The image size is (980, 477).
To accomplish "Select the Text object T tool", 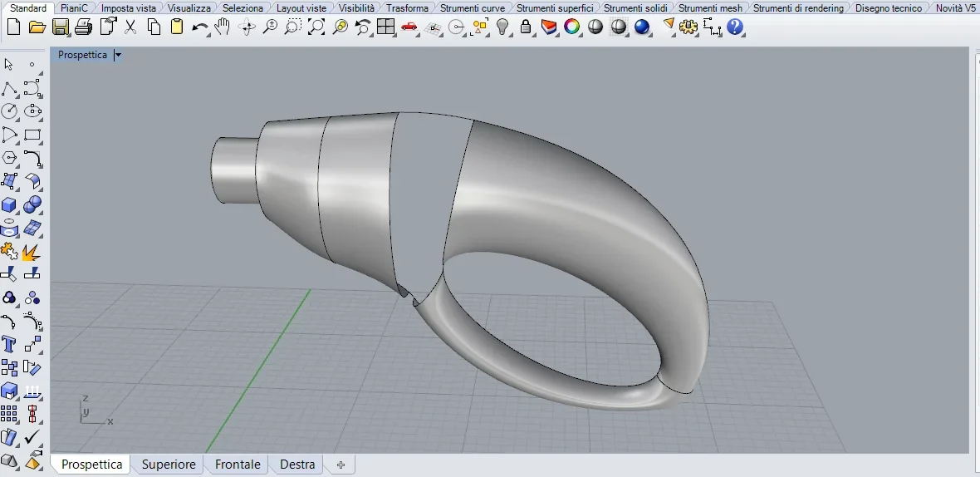I will pyautogui.click(x=9, y=345).
